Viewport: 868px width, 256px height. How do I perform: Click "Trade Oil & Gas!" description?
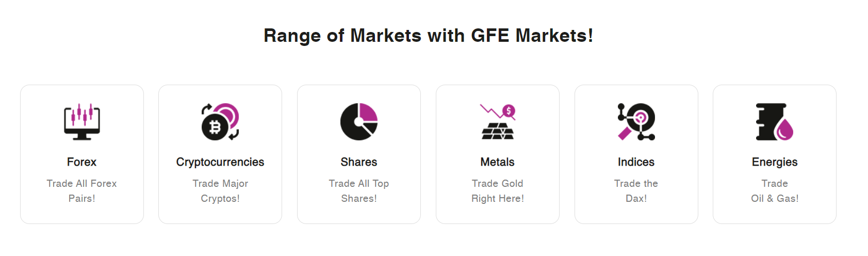775,191
